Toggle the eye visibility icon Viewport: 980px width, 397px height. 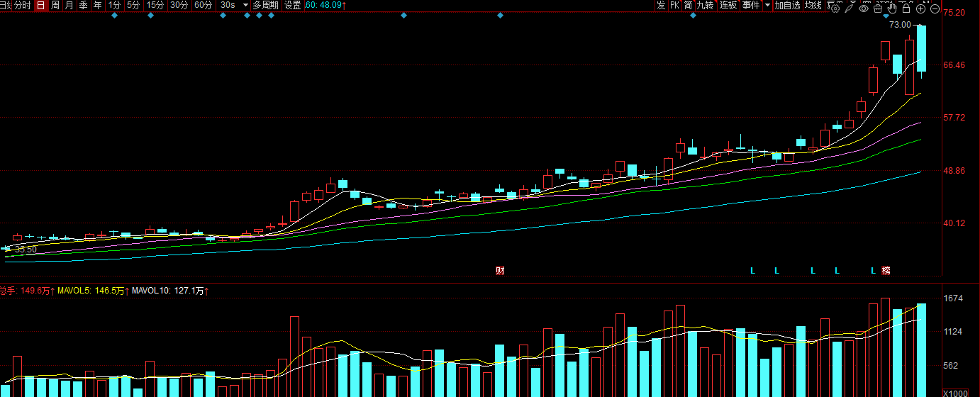click(864, 9)
